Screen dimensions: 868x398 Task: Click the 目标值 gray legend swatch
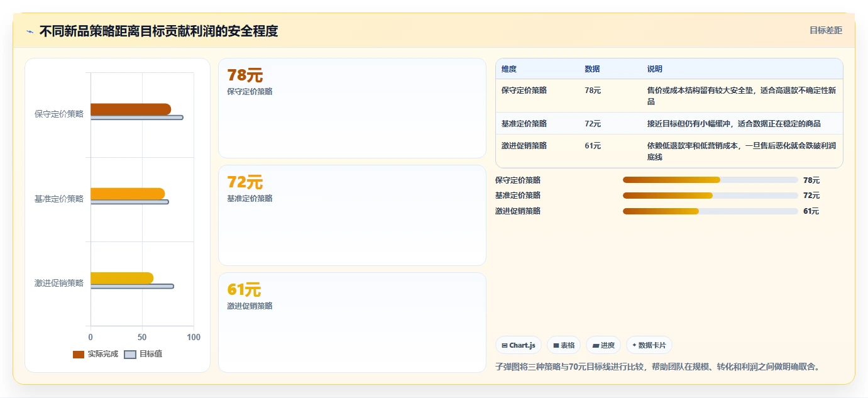(130, 354)
